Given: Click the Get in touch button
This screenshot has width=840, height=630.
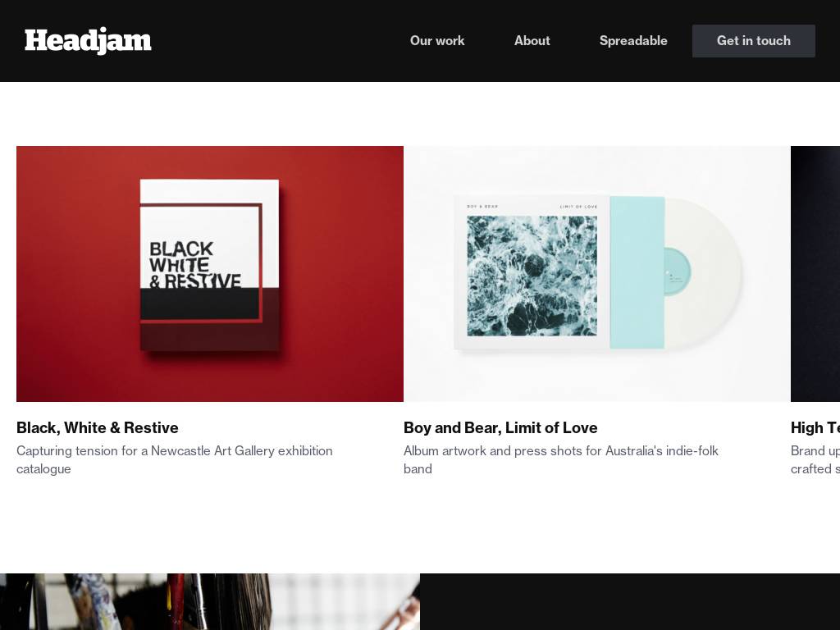Looking at the screenshot, I should click(753, 41).
